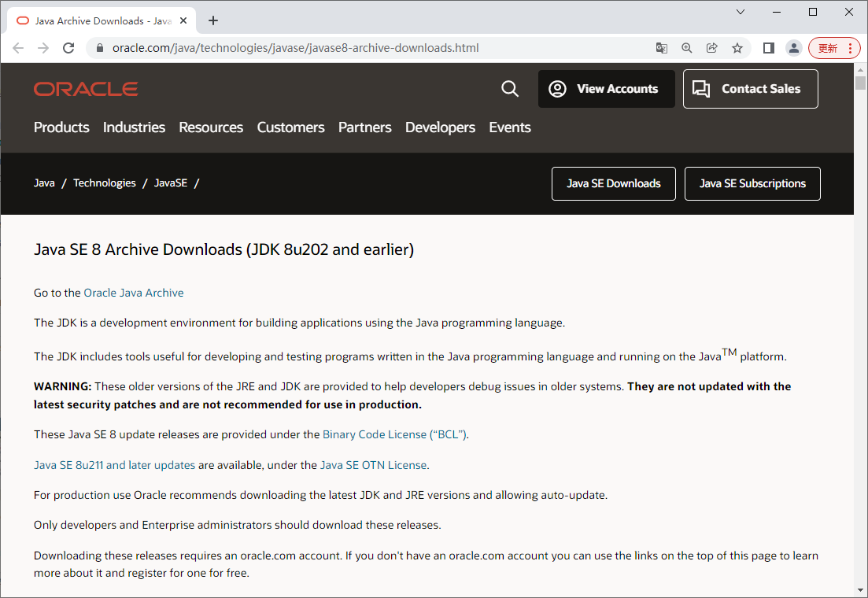868x598 pixels.
Task: Select the Java Archive Downloads tab
Action: pos(102,21)
